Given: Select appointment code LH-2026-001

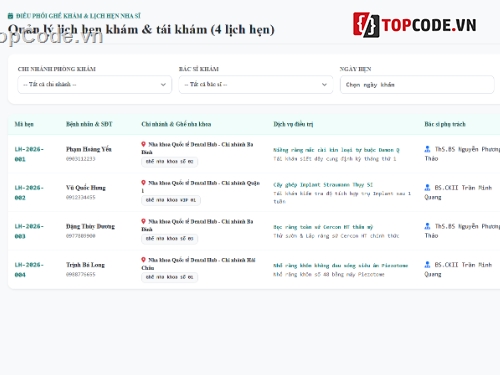Looking at the screenshot, I should coord(29,154).
